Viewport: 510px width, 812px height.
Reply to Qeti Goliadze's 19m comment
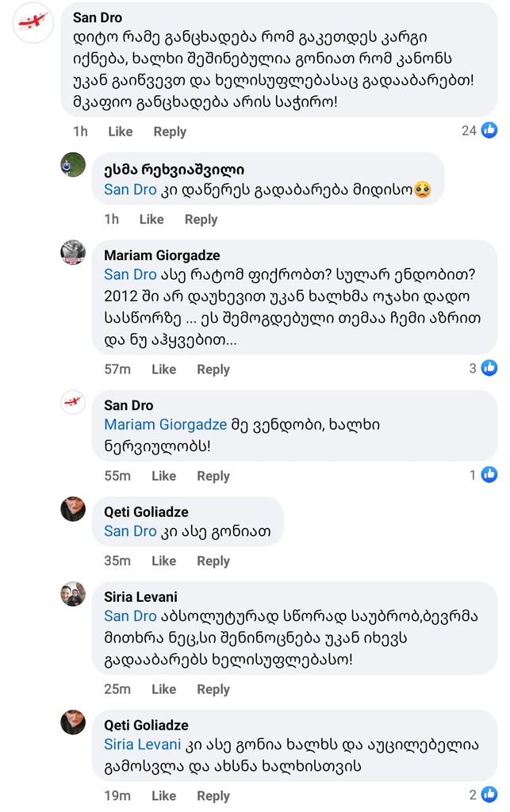pos(213,796)
